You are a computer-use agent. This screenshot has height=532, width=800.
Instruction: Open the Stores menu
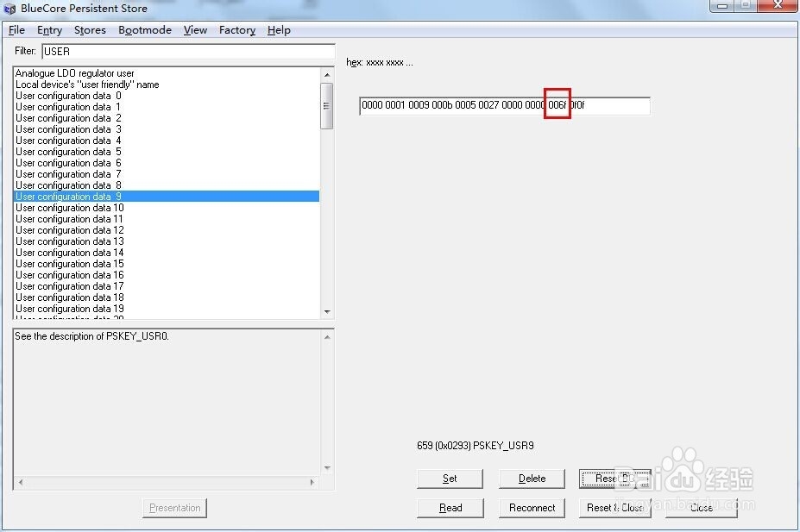click(x=90, y=30)
